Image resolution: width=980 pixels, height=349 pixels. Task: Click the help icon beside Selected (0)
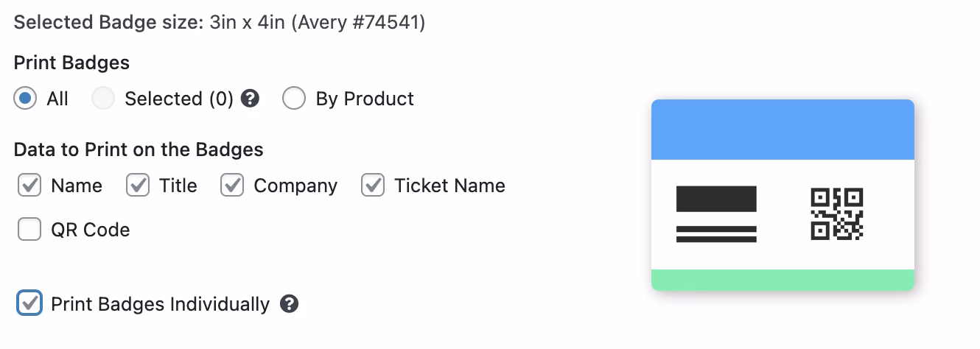251,99
